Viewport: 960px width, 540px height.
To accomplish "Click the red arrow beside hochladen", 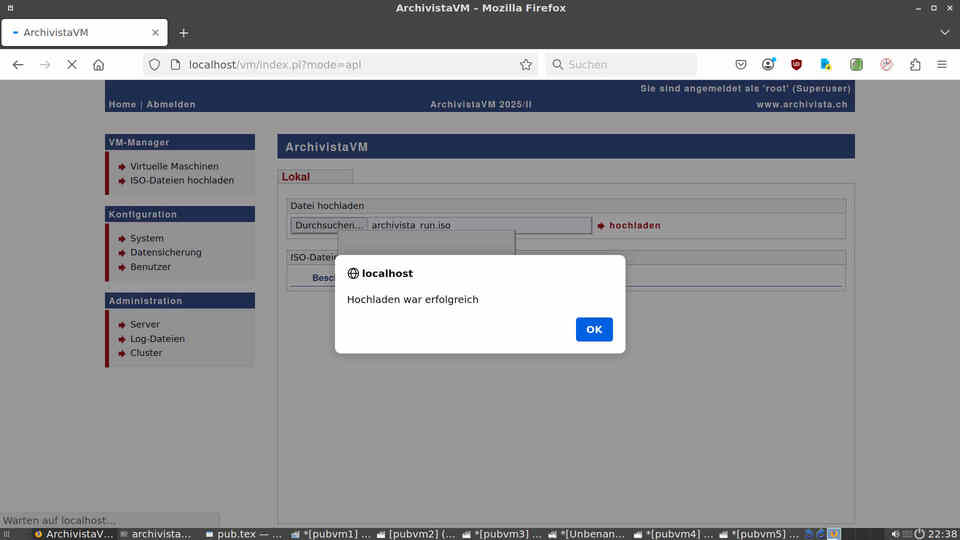I will click(601, 226).
